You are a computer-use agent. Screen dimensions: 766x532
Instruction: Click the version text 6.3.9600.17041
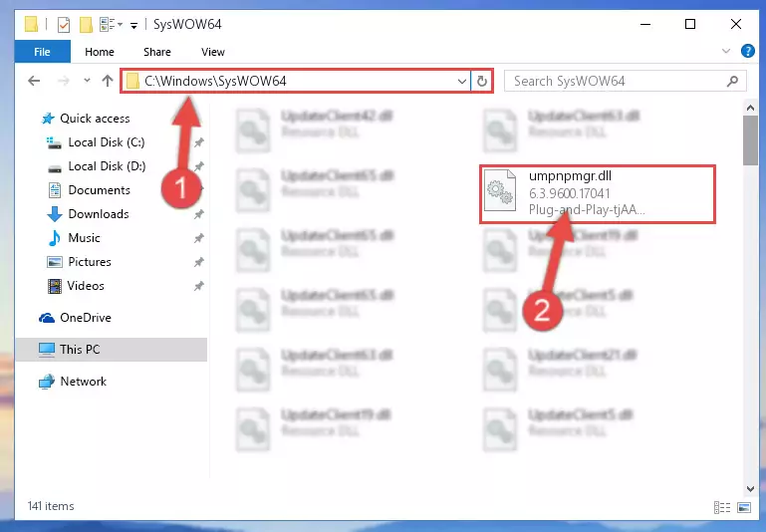point(569,193)
